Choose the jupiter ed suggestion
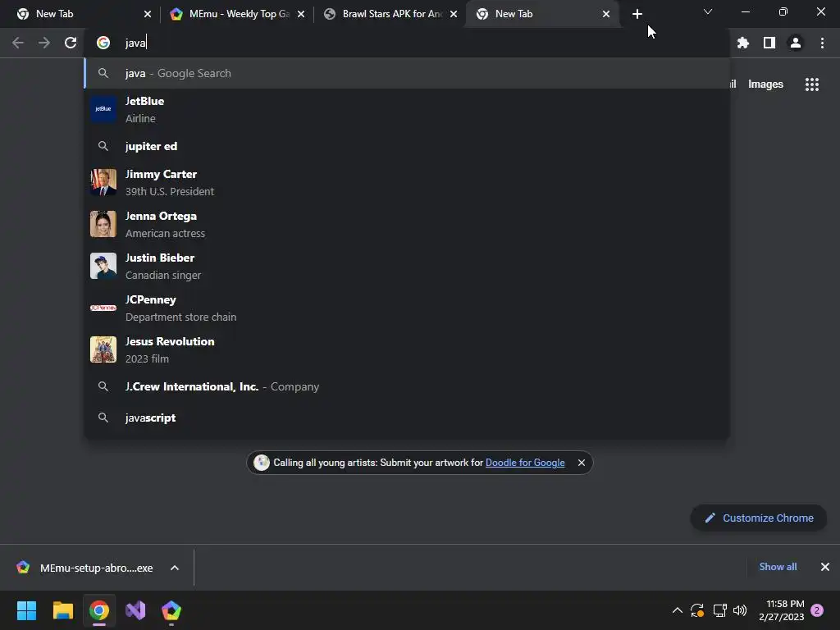This screenshot has width=840, height=630. [407, 146]
